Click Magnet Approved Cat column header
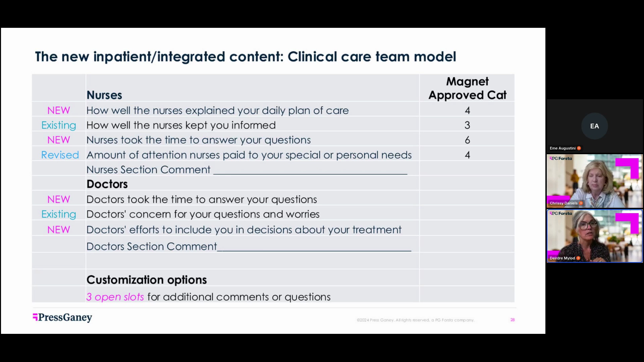 coord(467,88)
